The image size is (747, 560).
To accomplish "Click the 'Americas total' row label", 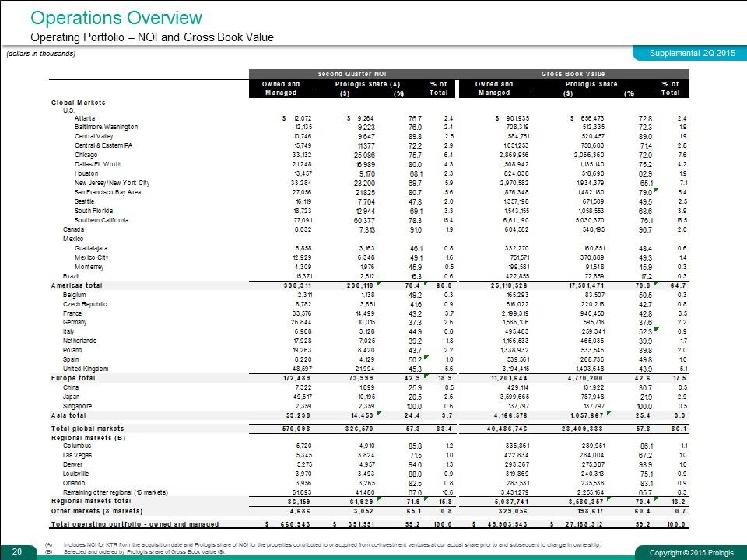I will (77, 285).
